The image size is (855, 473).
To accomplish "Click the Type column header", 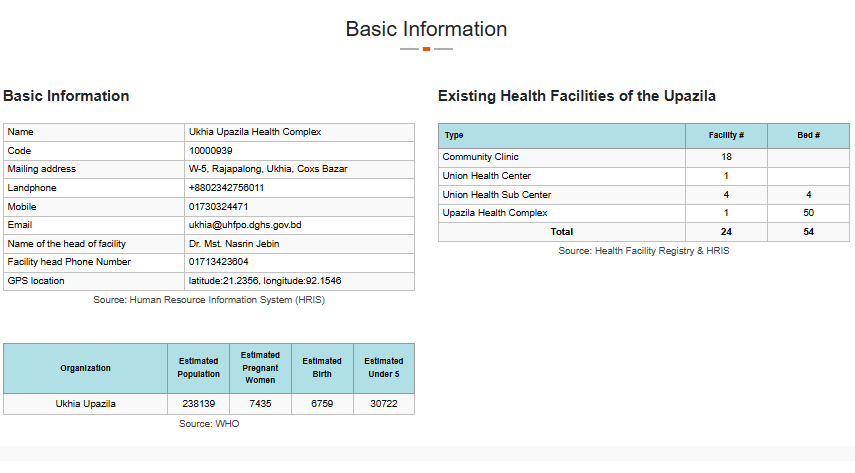I will (454, 135).
